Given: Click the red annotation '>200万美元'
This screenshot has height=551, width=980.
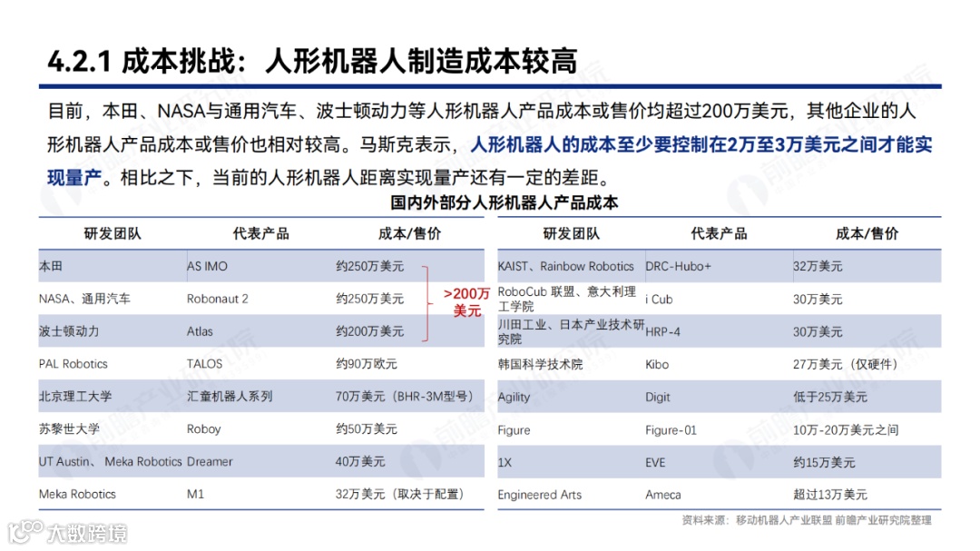Looking at the screenshot, I should tap(467, 302).
